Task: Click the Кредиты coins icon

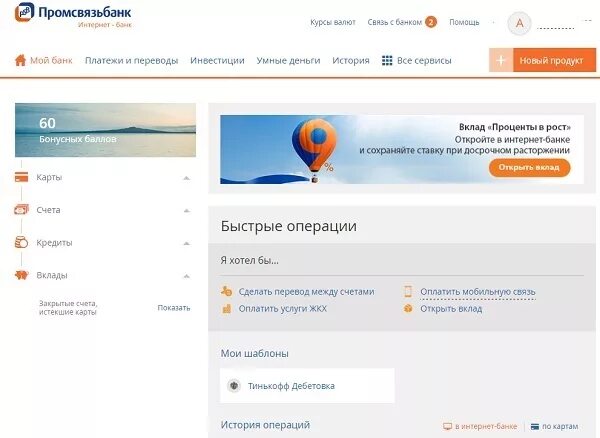Action: (x=21, y=243)
